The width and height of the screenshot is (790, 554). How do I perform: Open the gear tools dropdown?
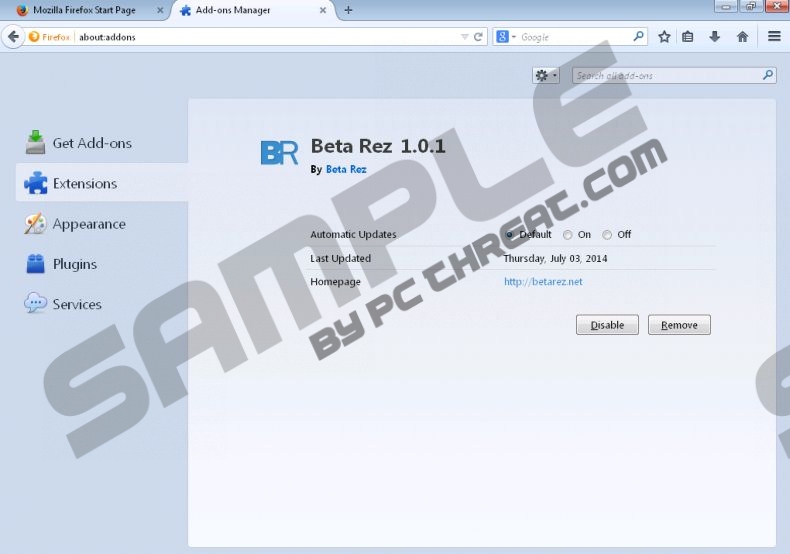546,76
